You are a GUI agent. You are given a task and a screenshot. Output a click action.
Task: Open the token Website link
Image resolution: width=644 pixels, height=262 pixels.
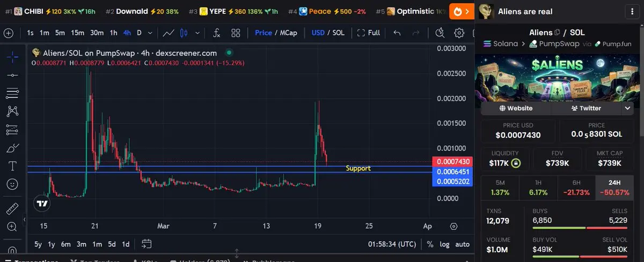pyautogui.click(x=516, y=108)
